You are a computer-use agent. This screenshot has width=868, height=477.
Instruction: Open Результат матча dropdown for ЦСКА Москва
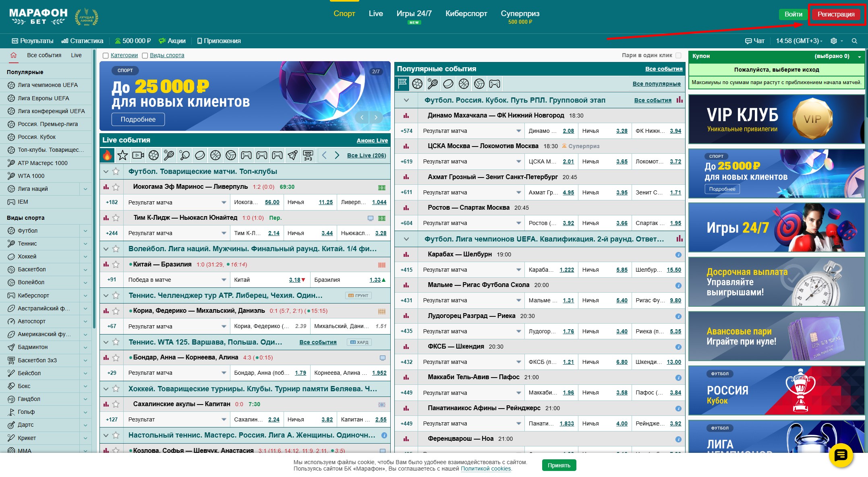(518, 161)
